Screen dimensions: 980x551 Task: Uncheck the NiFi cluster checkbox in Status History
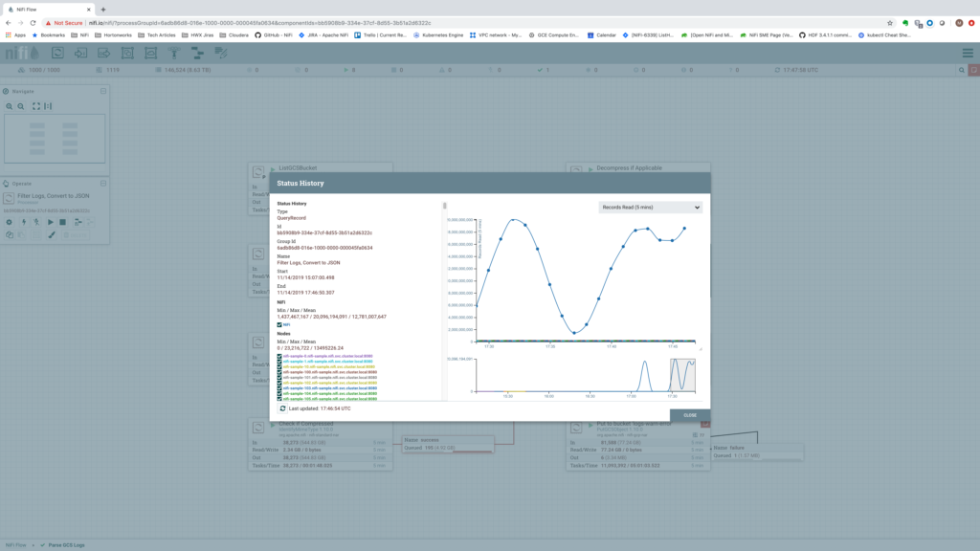278,324
